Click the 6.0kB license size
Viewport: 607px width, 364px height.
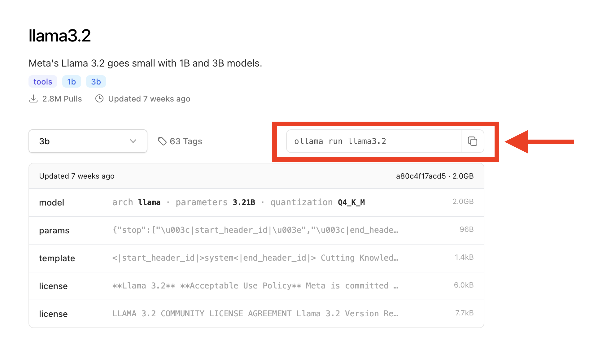point(464,285)
